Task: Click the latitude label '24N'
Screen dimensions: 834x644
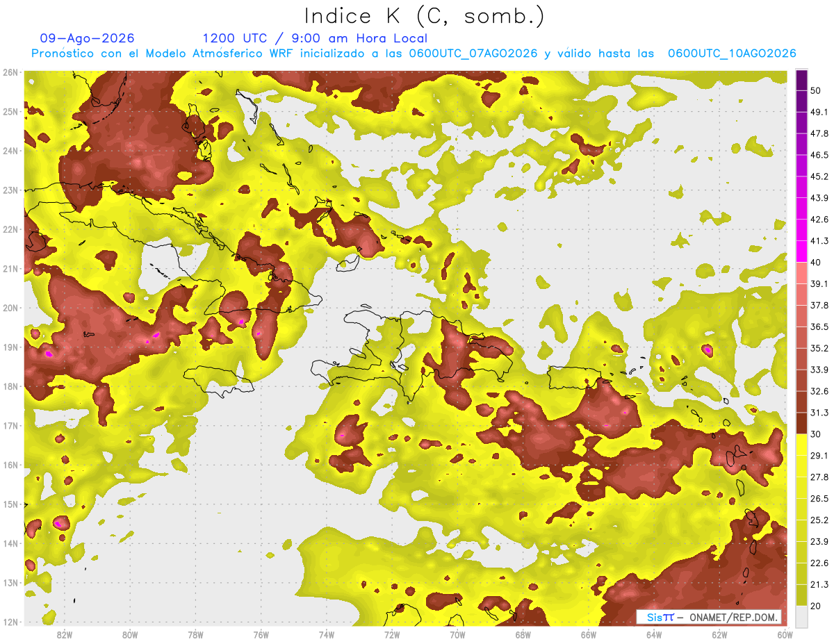Action: pyautogui.click(x=10, y=151)
